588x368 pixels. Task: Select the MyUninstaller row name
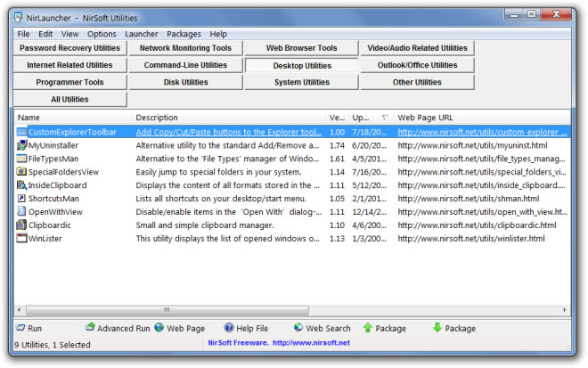click(x=53, y=145)
